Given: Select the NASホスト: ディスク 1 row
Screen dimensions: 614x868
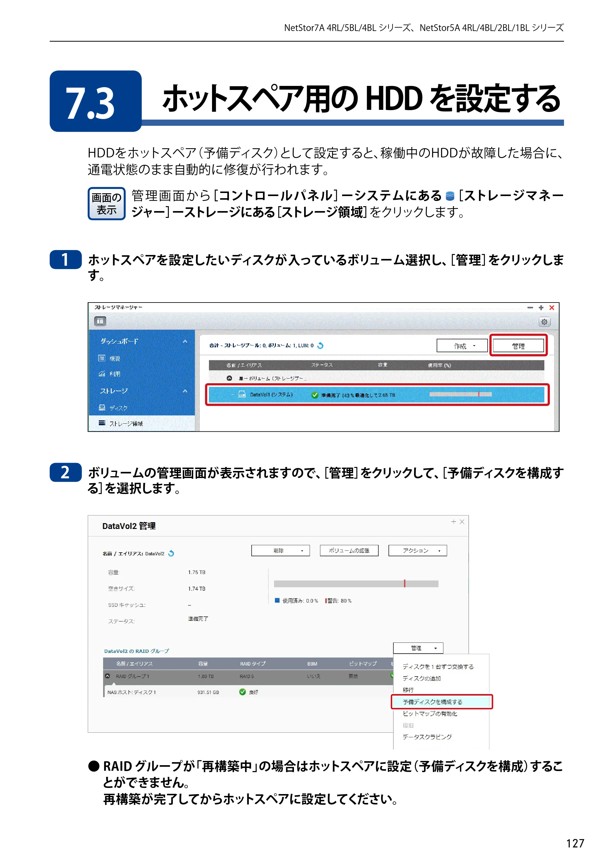Looking at the screenshot, I should [248, 692].
